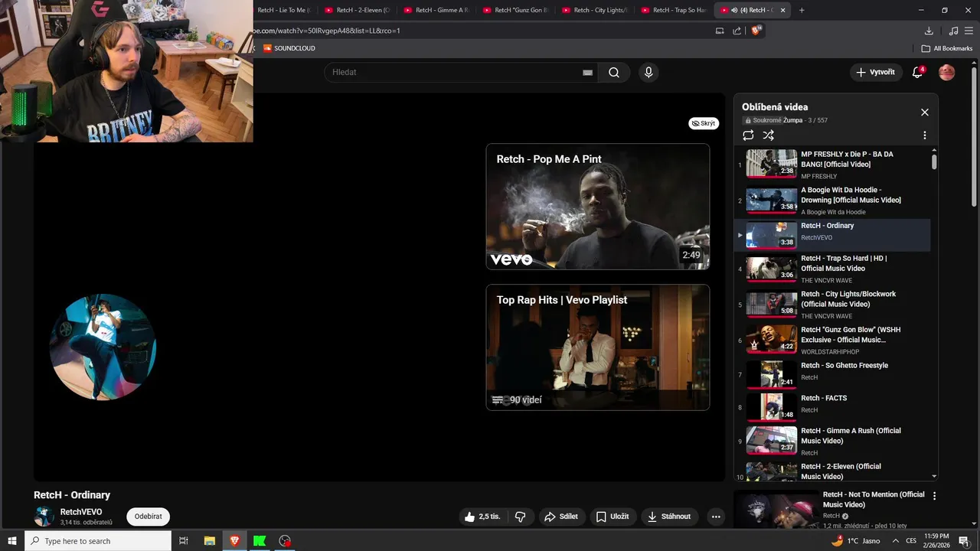The width and height of the screenshot is (980, 551).
Task: Hide end-screen suggestions via Skrýt
Action: tap(704, 123)
